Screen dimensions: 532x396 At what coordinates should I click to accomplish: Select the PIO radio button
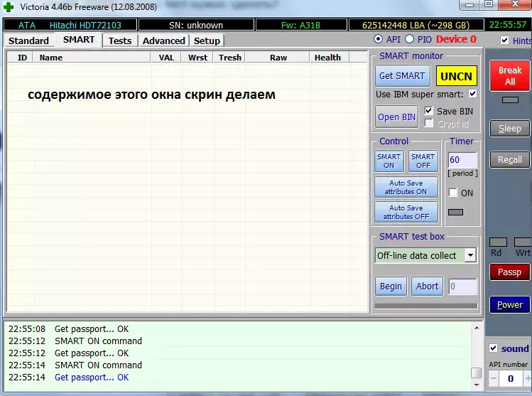(410, 39)
